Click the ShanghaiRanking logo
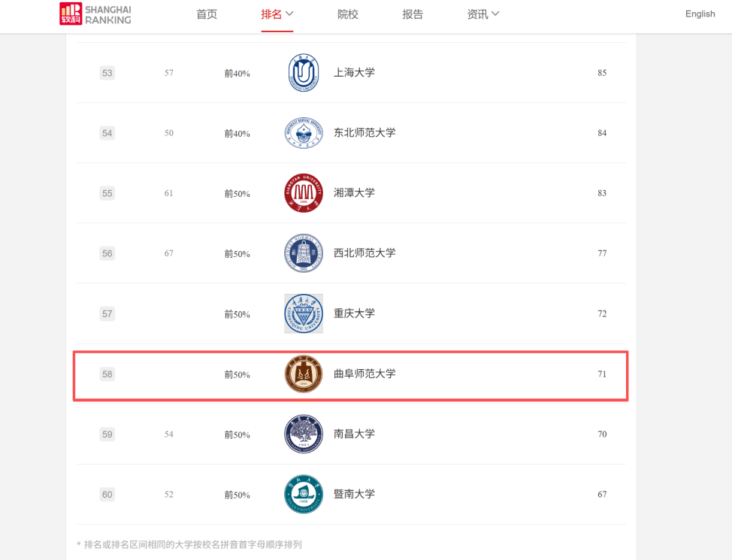The height and width of the screenshot is (560, 732). click(x=95, y=14)
